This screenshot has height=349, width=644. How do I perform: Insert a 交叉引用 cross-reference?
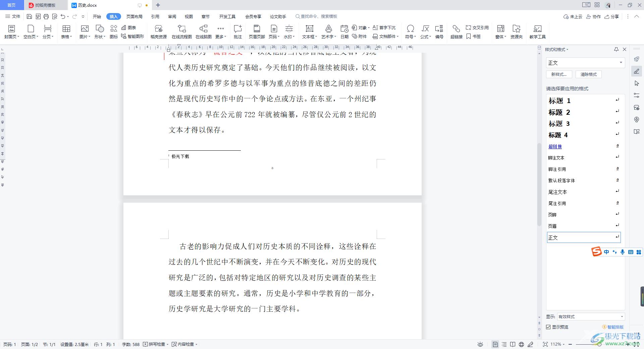click(477, 28)
